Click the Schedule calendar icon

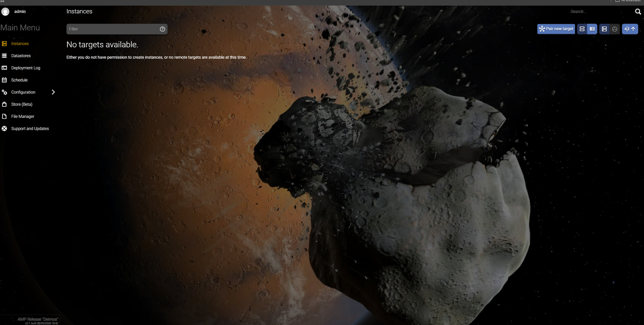pos(4,80)
